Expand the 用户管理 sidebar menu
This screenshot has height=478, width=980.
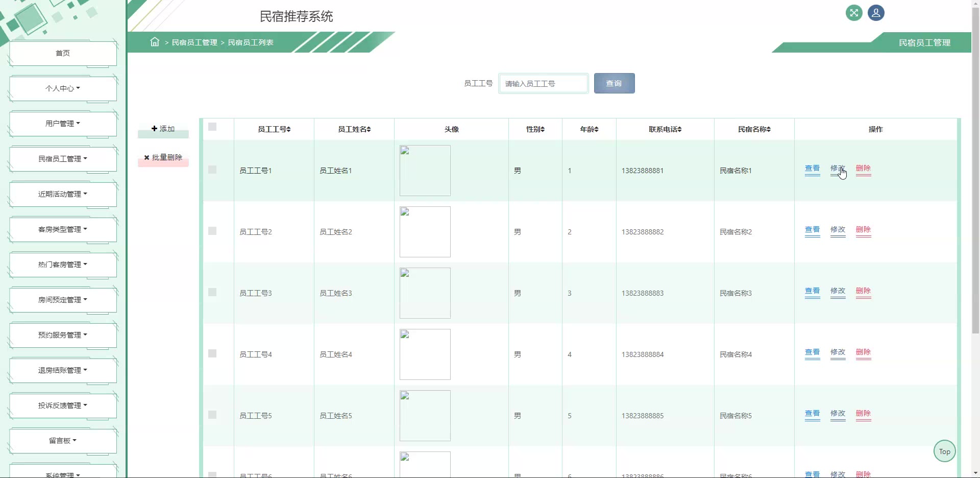tap(63, 124)
